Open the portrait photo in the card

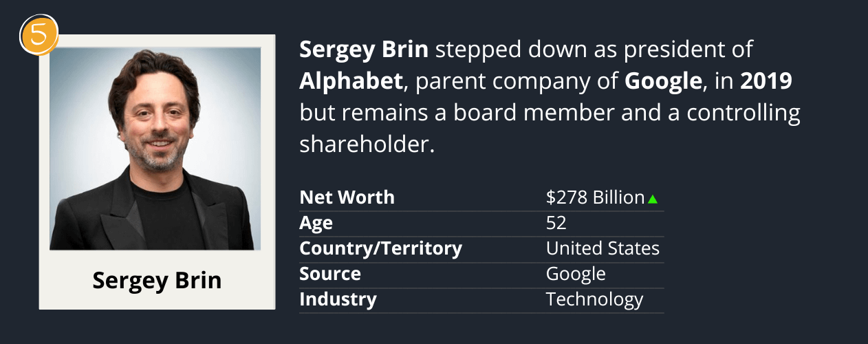(x=155, y=149)
